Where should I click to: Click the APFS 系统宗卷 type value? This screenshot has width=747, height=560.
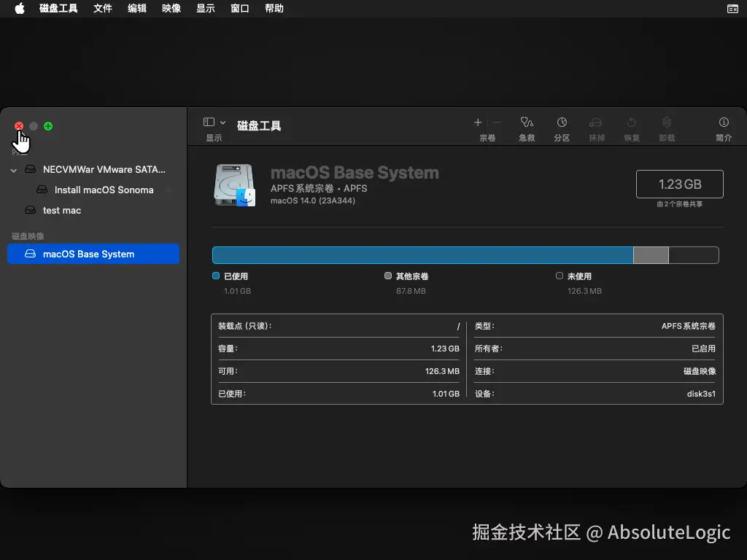689,326
